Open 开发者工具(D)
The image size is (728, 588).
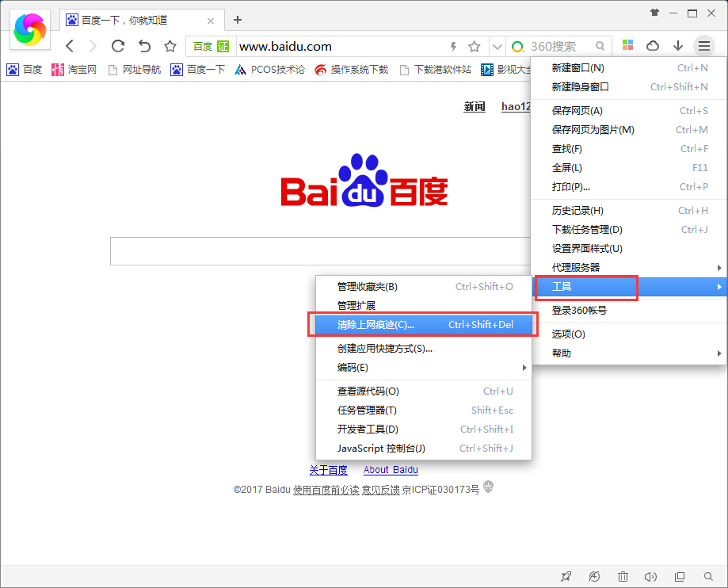coord(424,430)
